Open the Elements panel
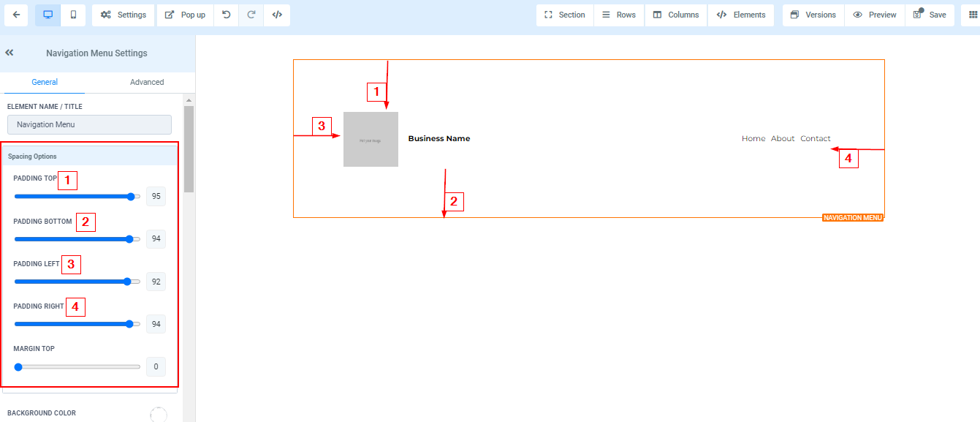The width and height of the screenshot is (980, 422). 741,15
